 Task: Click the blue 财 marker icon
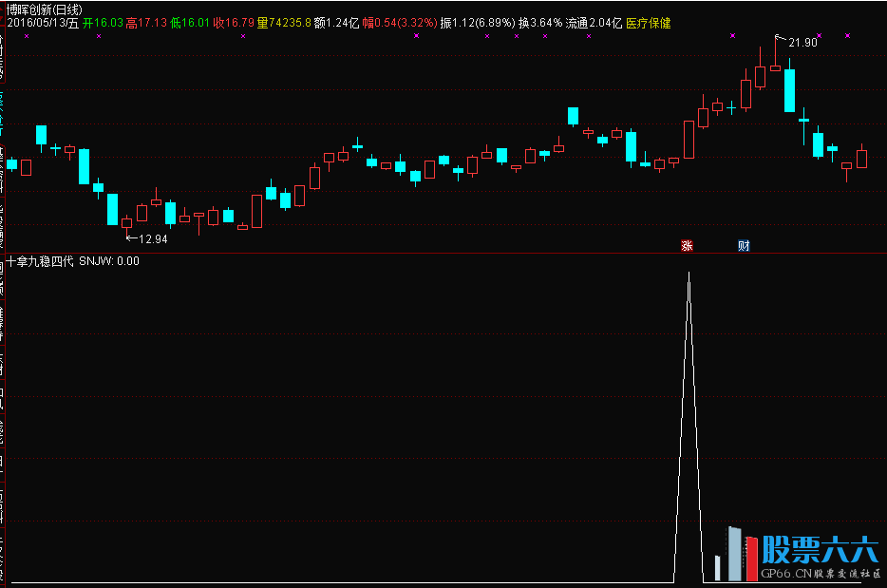(744, 246)
